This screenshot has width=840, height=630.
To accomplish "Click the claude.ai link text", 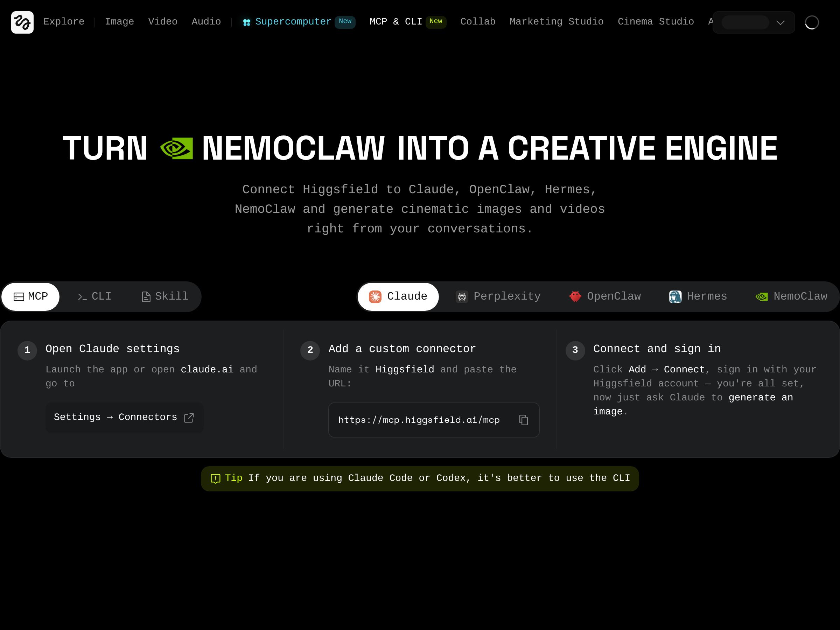I will (207, 370).
